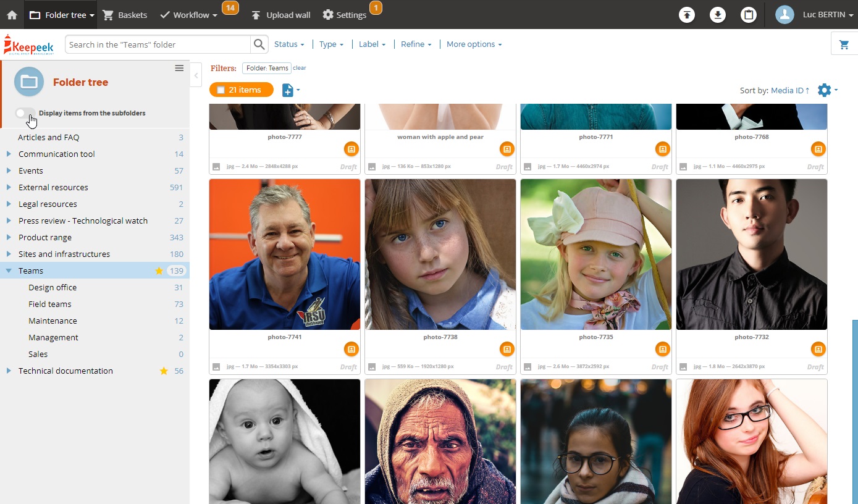Open the display settings gear dropdown
This screenshot has width=858, height=504.
coord(827,90)
